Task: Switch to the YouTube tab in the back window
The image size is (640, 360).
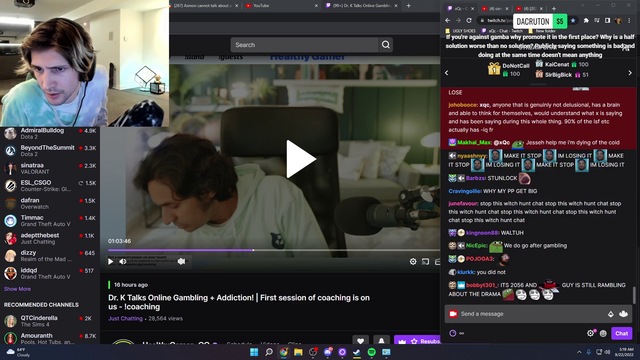Action: [x=282, y=6]
